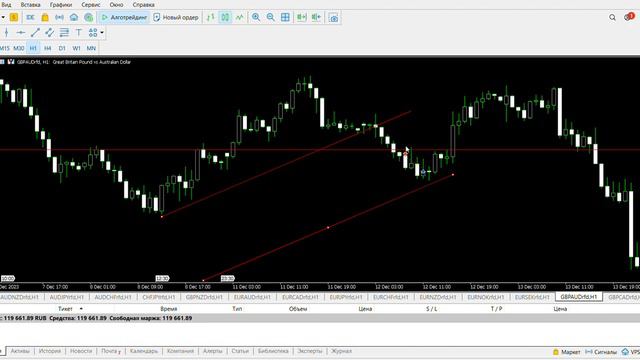Switch chart to bar chart type
This screenshot has width=640, height=360.
(x=211, y=18)
